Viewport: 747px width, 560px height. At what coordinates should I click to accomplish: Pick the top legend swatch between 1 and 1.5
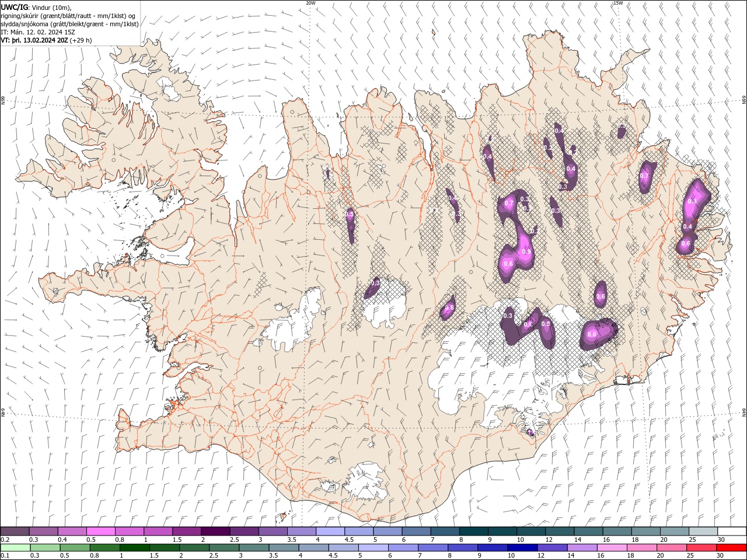point(158,531)
